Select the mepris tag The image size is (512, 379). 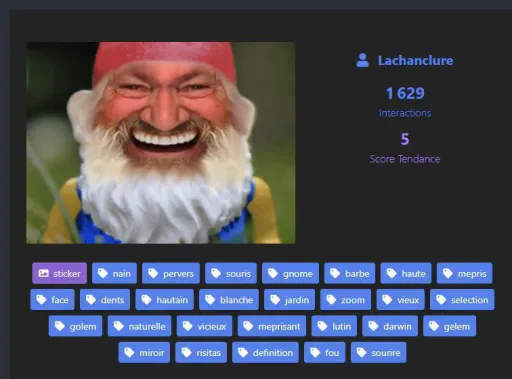point(464,273)
